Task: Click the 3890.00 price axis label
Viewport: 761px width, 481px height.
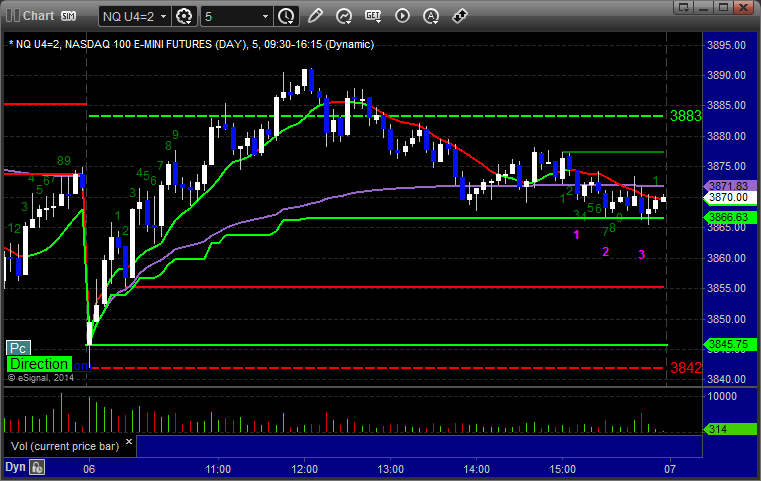Action: [x=727, y=75]
